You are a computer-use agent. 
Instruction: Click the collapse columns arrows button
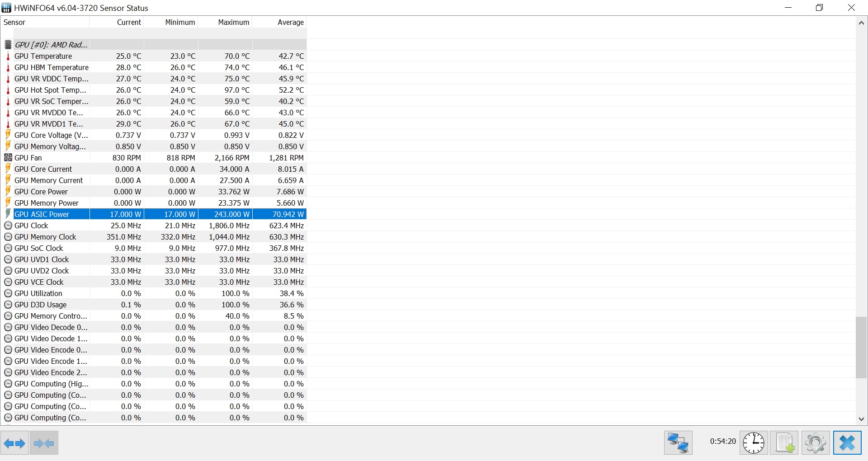click(x=44, y=443)
